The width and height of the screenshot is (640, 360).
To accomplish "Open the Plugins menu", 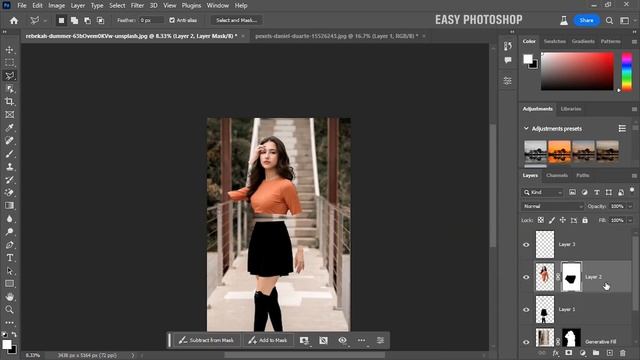I will [191, 6].
